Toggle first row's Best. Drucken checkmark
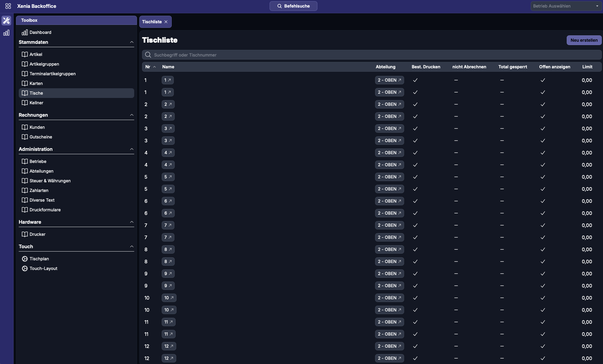Viewport: 603px width, 364px height. point(415,80)
